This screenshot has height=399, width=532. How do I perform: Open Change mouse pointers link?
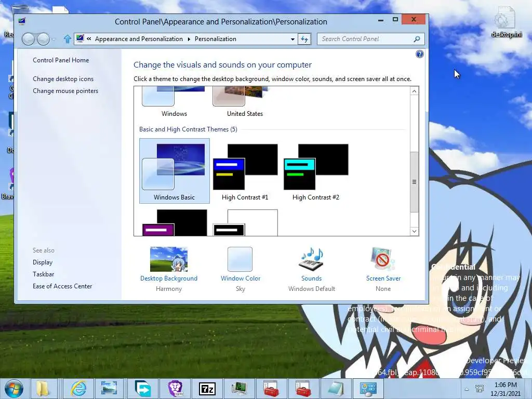65,91
